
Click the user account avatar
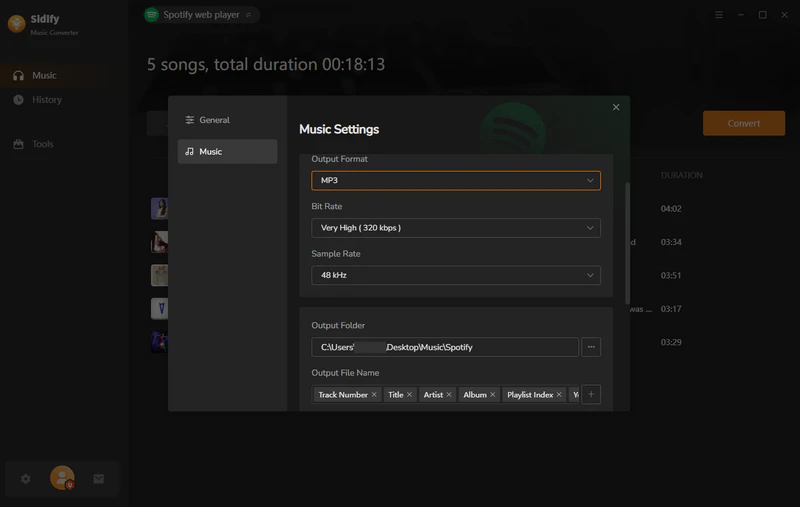point(62,478)
